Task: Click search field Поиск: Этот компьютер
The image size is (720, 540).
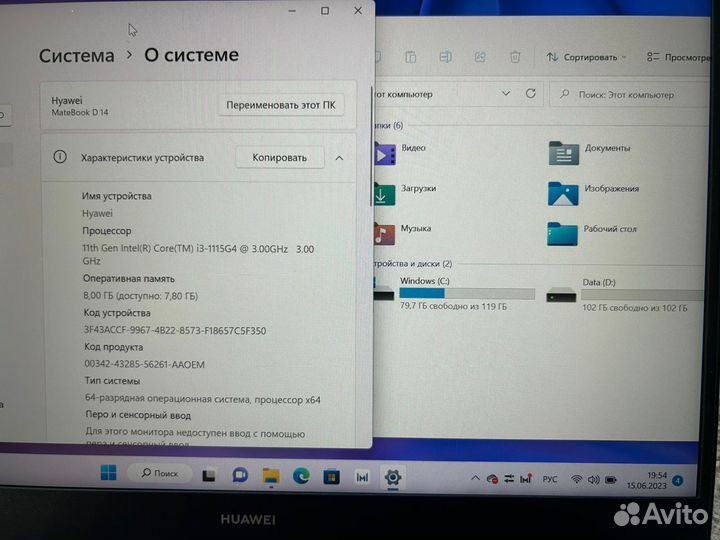Action: pos(629,95)
